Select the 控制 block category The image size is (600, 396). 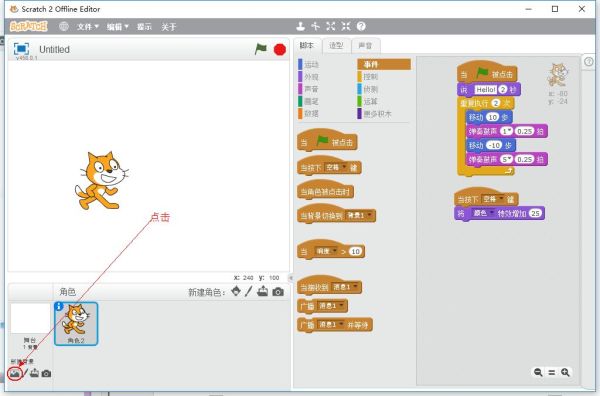coord(368,77)
